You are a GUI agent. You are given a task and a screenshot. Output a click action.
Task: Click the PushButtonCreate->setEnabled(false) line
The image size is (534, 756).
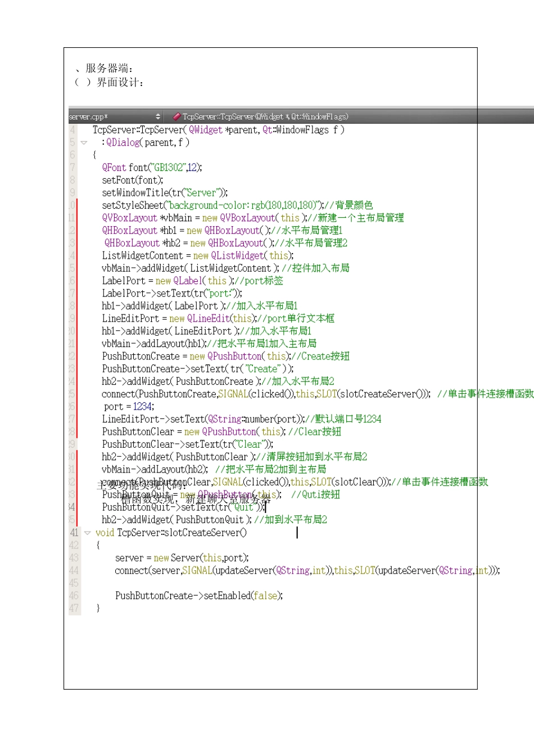198,596
